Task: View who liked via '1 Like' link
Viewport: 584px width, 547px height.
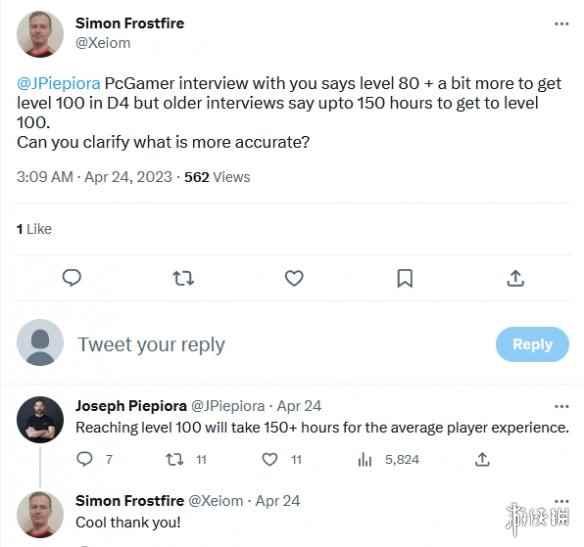Action: [34, 229]
